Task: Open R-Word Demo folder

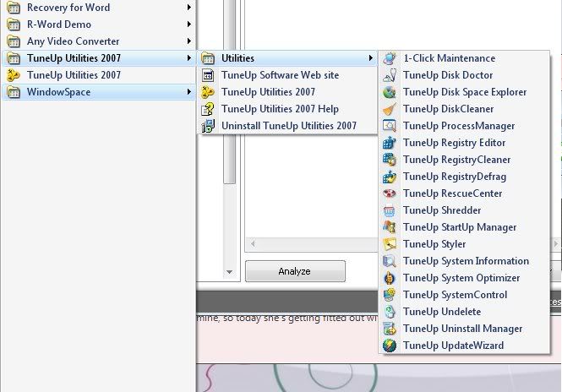Action: pos(99,24)
